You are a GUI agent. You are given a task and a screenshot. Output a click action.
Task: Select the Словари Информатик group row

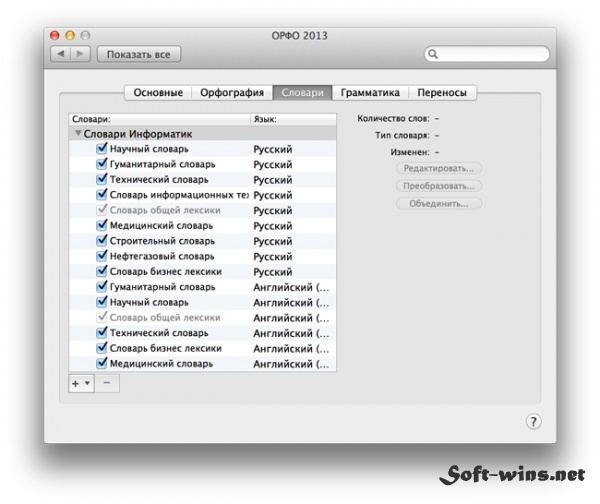point(203,134)
